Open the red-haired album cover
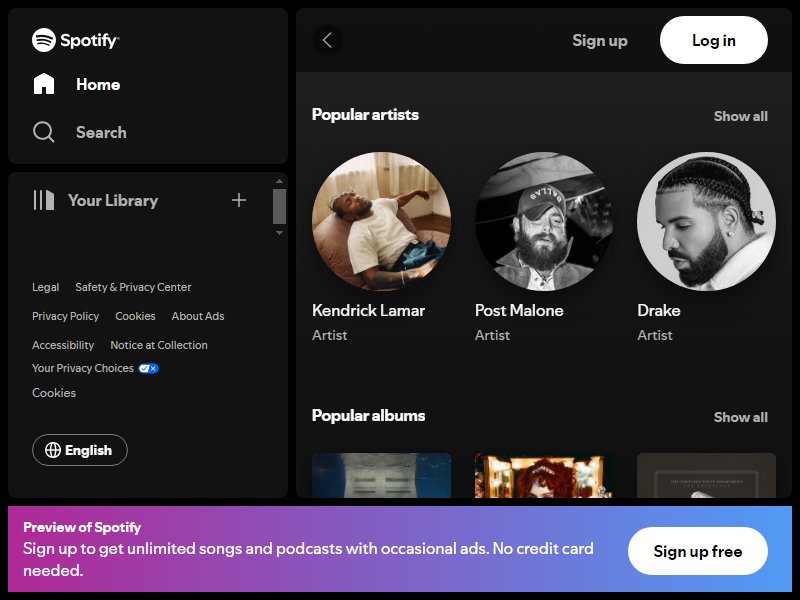 click(544, 475)
